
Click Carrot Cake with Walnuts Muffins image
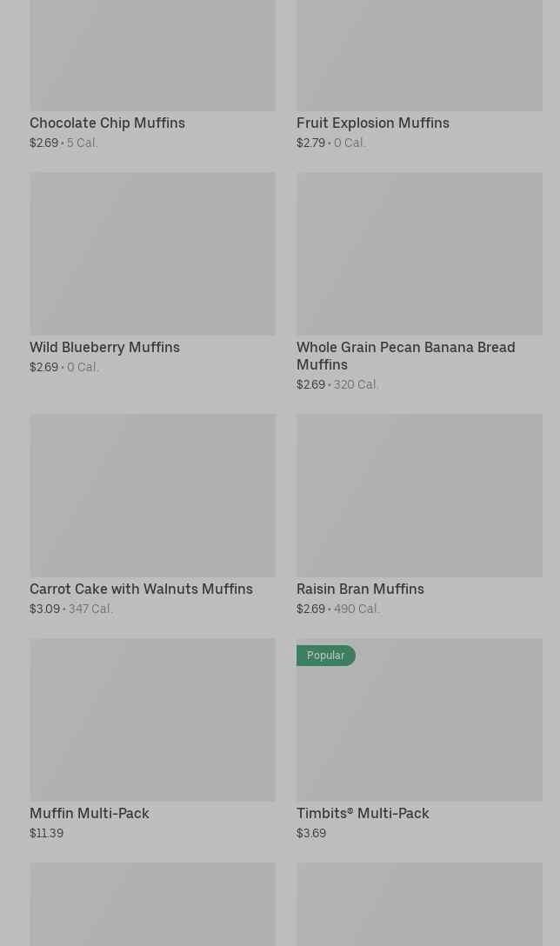point(152,495)
